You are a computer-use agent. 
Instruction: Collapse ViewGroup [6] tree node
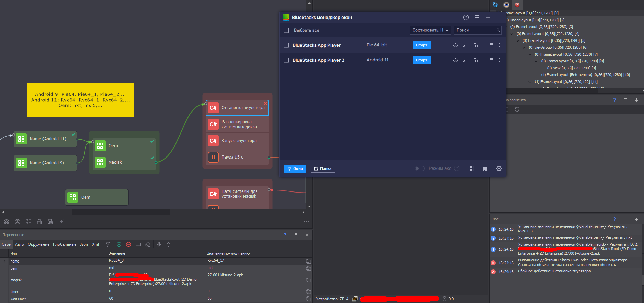pos(524,47)
